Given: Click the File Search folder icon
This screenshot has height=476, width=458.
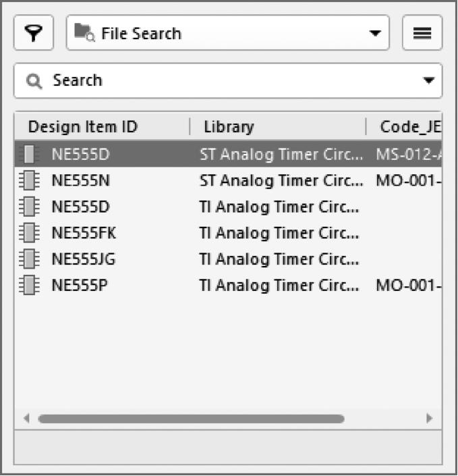Looking at the screenshot, I should pyautogui.click(x=84, y=32).
